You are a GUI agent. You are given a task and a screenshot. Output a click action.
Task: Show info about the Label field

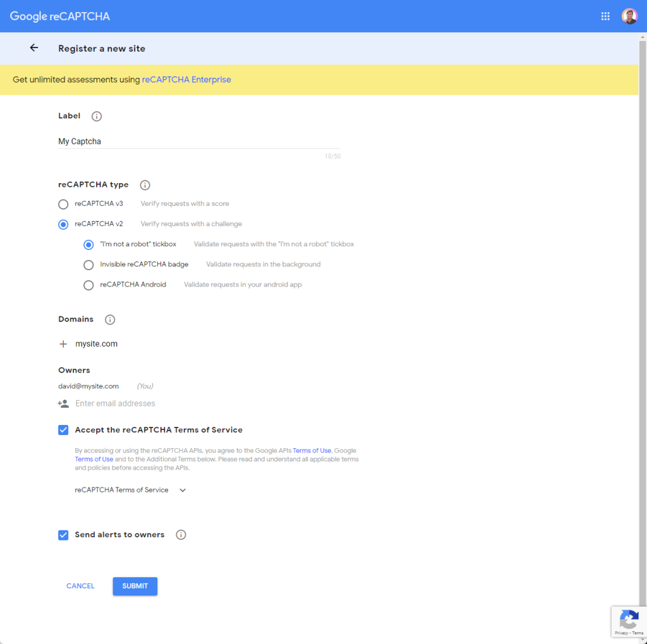pyautogui.click(x=97, y=116)
